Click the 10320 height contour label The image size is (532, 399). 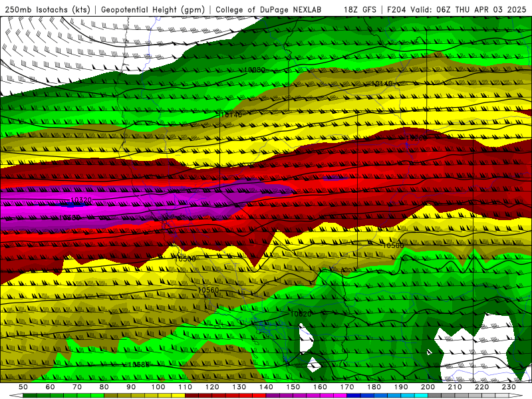pyautogui.click(x=81, y=200)
